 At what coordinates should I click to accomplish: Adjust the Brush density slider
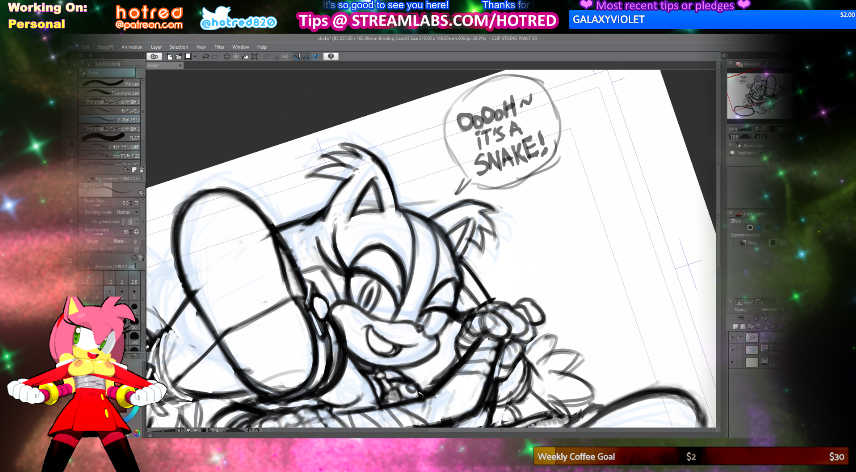(x=102, y=235)
